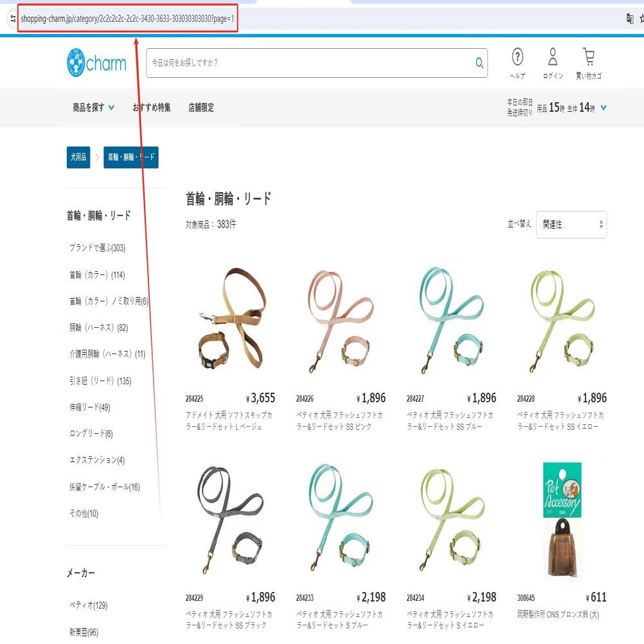644x644 pixels.
Task: Open the 店舗限定 menu item
Action: click(201, 107)
